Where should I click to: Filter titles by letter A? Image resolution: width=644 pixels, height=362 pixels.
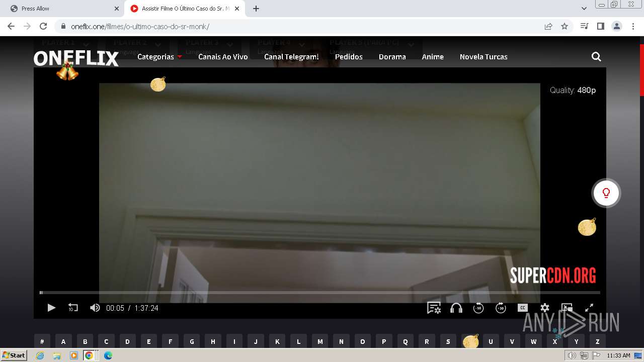[63, 341]
